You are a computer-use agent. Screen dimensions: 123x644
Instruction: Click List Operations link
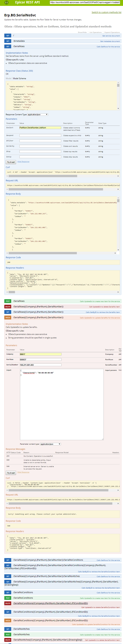click(x=96, y=32)
